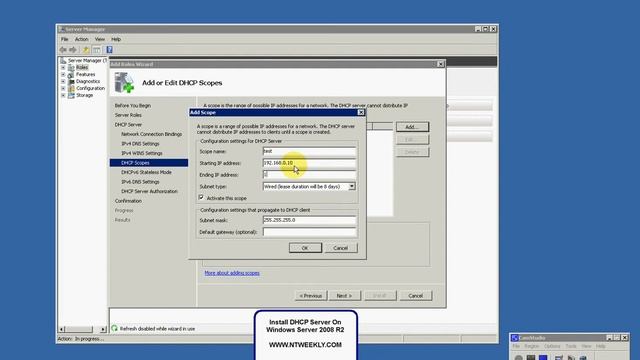The height and width of the screenshot is (360, 640).
Task: Open the Subnet type dropdown
Action: (352, 187)
